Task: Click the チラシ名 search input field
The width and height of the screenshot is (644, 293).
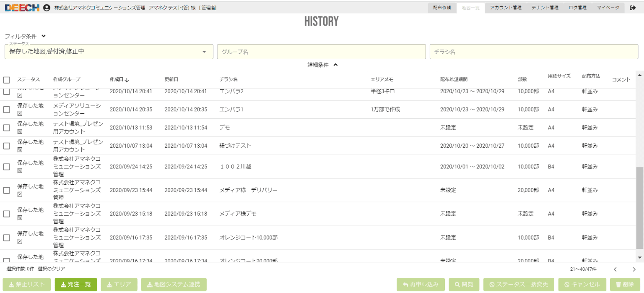Action: (x=533, y=52)
